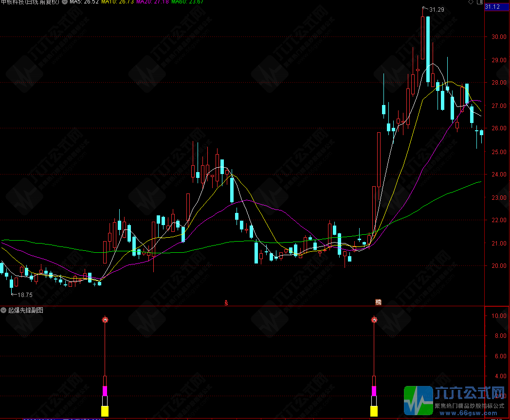Click the second yellow signal bar in sub-chart
Screen dimensions: 510x420
374,411
